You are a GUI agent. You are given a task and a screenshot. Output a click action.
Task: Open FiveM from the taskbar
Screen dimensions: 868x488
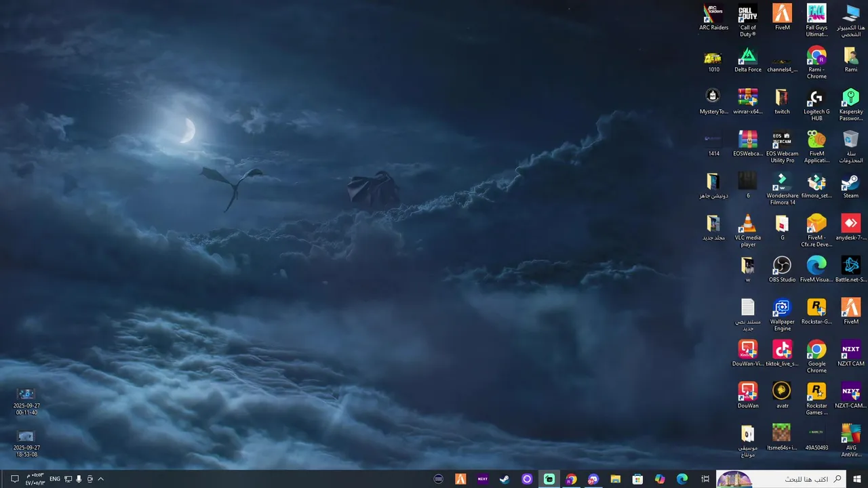pyautogui.click(x=460, y=479)
